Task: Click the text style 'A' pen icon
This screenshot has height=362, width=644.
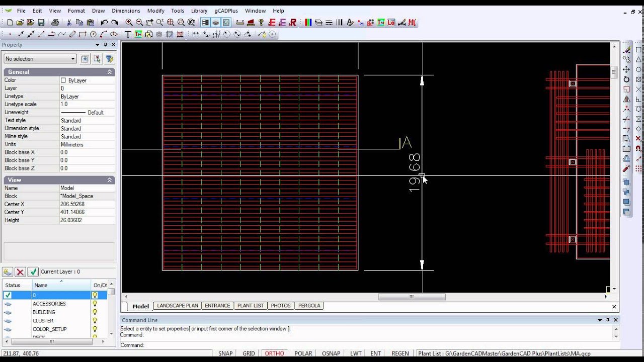Action: pyautogui.click(x=350, y=23)
